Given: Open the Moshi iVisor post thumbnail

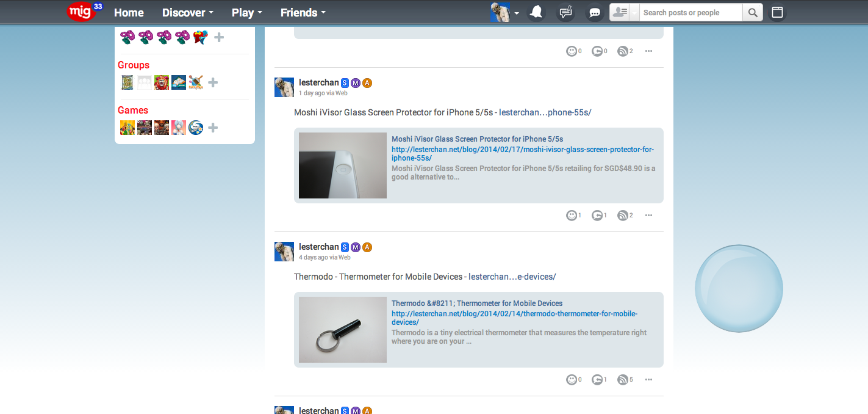Looking at the screenshot, I should point(343,165).
